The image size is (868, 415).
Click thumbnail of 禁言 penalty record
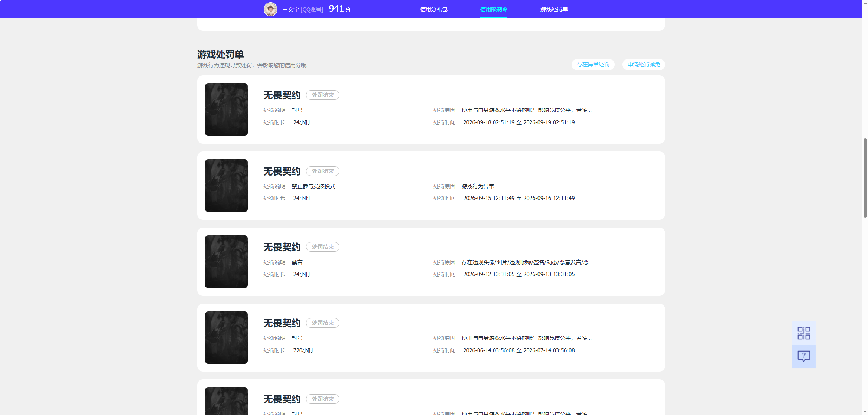(x=226, y=262)
